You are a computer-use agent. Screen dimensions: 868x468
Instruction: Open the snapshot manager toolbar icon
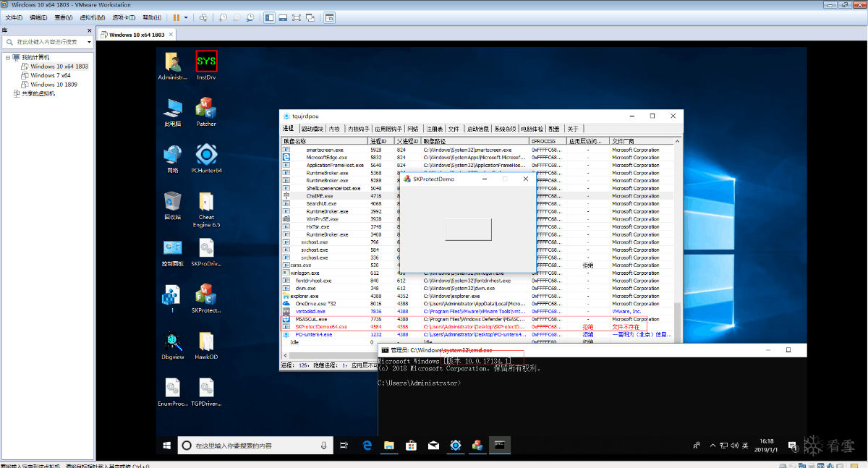click(x=250, y=17)
